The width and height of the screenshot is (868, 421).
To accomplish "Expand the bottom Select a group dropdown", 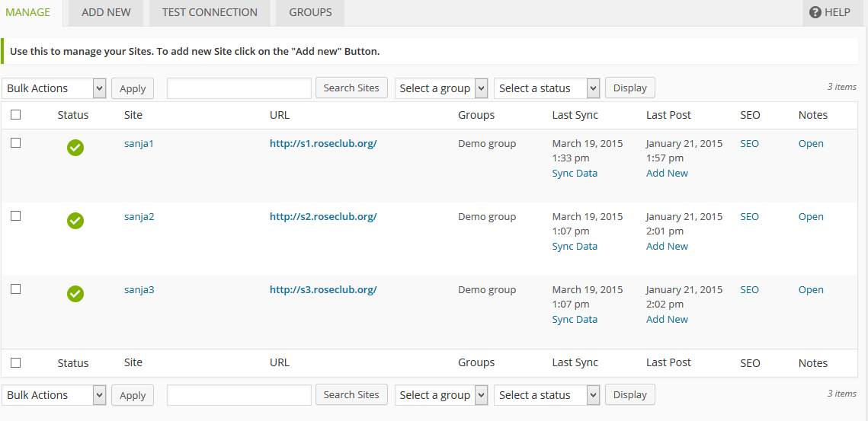I will [441, 395].
